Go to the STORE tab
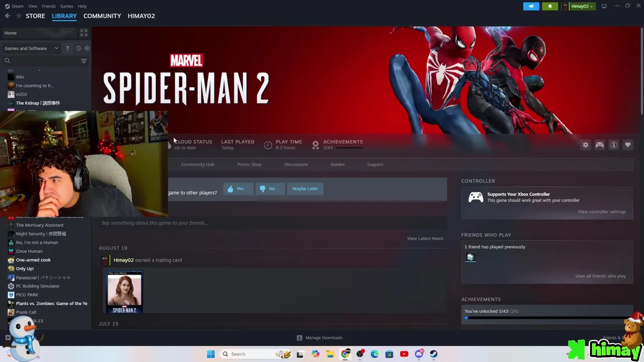This screenshot has width=644, height=362. click(35, 16)
